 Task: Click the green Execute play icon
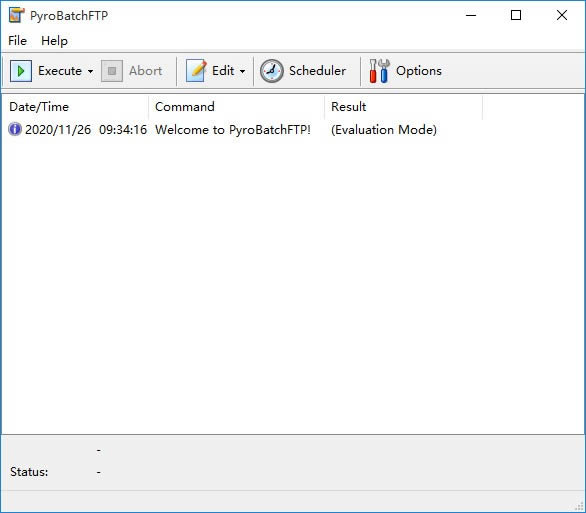21,71
